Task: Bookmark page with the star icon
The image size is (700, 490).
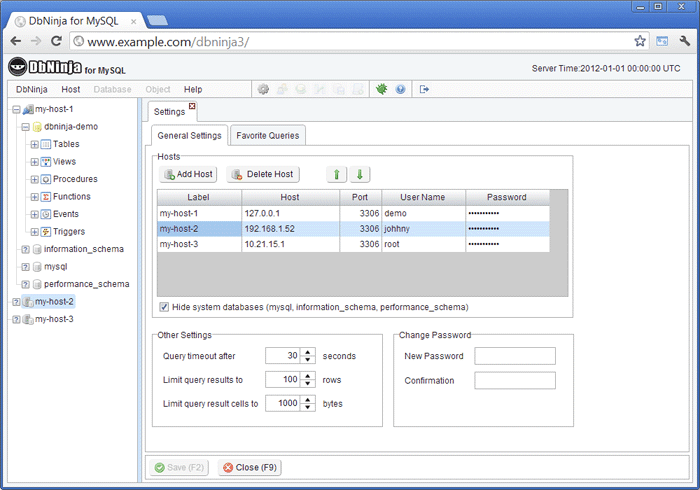Action: 640,41
